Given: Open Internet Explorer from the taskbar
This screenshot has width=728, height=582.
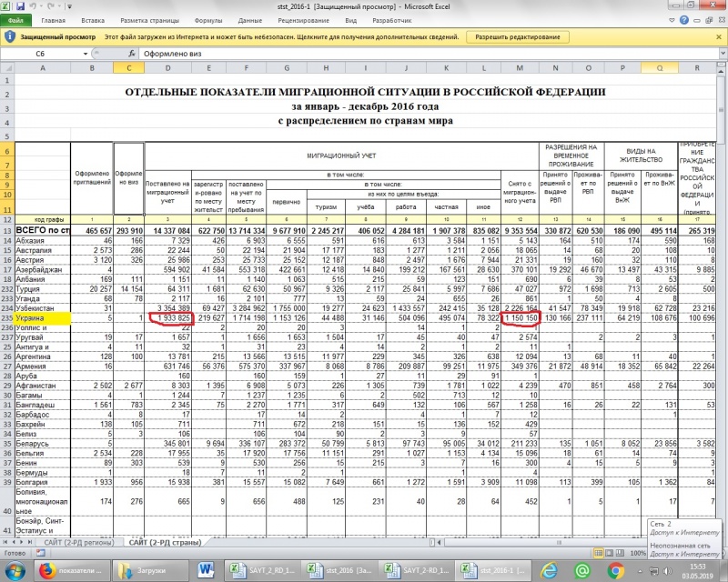Looking at the screenshot, I should (549, 571).
